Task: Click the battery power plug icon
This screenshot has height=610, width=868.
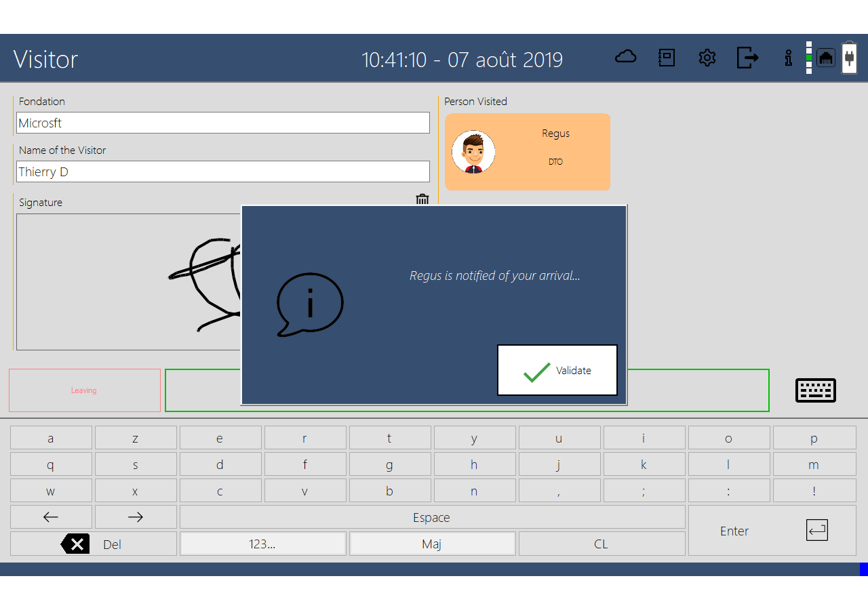Action: coord(849,58)
